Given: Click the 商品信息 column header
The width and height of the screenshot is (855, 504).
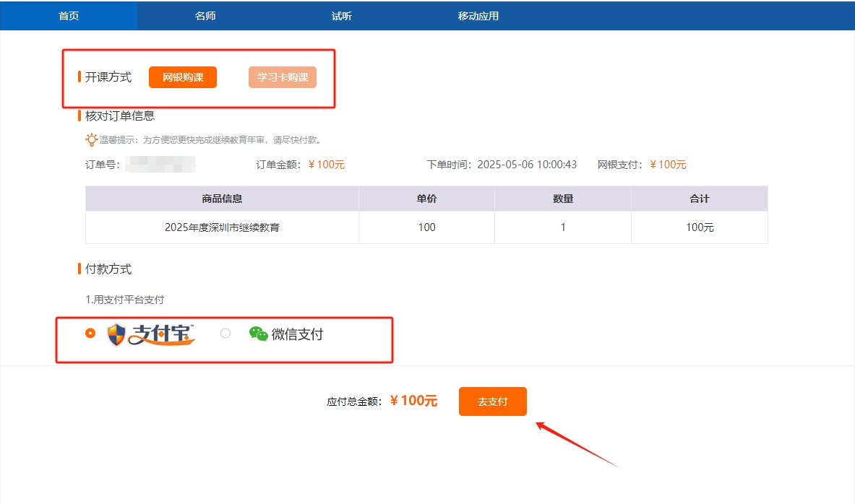Looking at the screenshot, I should [222, 199].
